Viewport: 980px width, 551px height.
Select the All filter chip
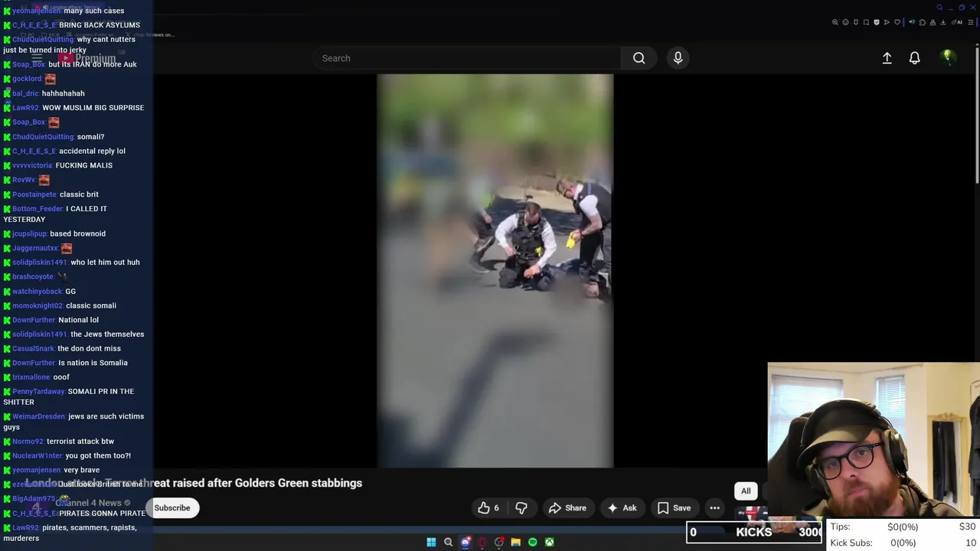746,491
